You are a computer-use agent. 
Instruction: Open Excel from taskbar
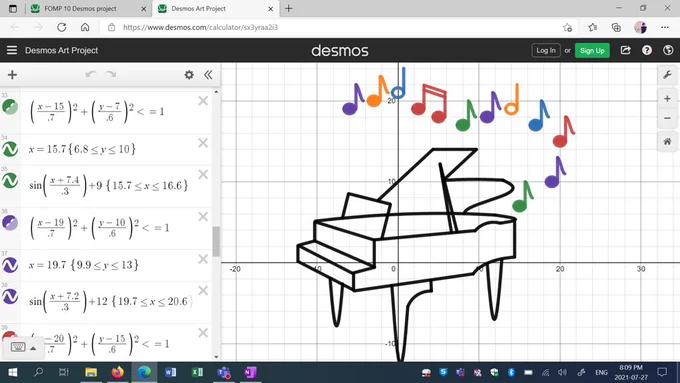(x=197, y=372)
